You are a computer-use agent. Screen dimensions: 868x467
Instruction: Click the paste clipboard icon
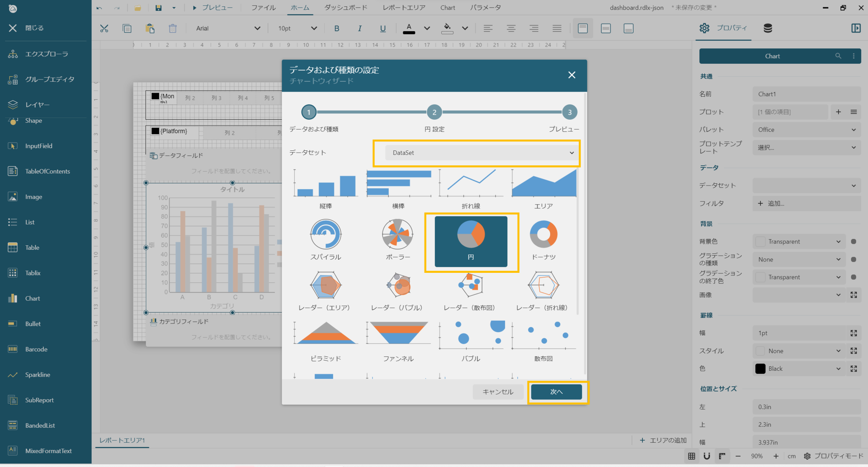click(x=150, y=28)
